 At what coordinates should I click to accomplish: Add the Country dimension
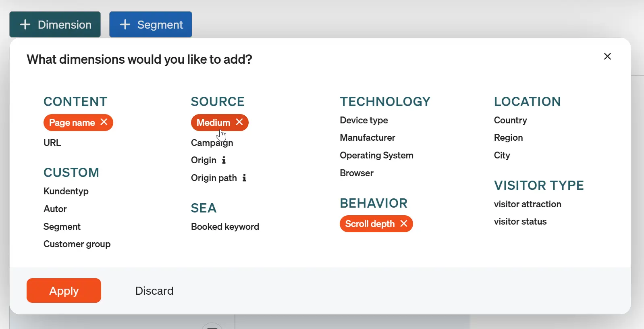(510, 120)
